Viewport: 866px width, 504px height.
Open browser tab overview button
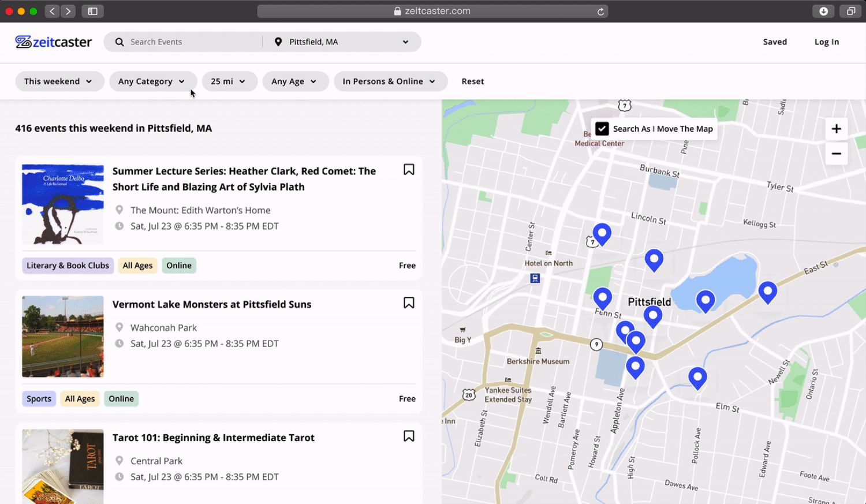click(850, 11)
